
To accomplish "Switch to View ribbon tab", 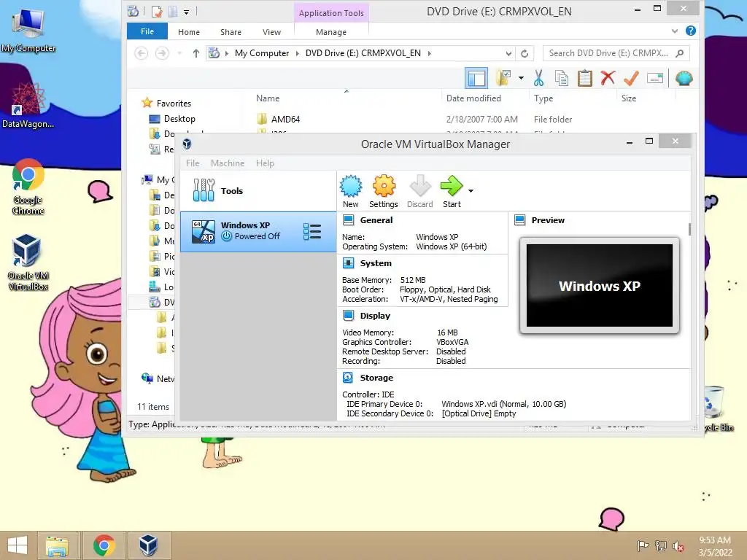I will (x=271, y=32).
